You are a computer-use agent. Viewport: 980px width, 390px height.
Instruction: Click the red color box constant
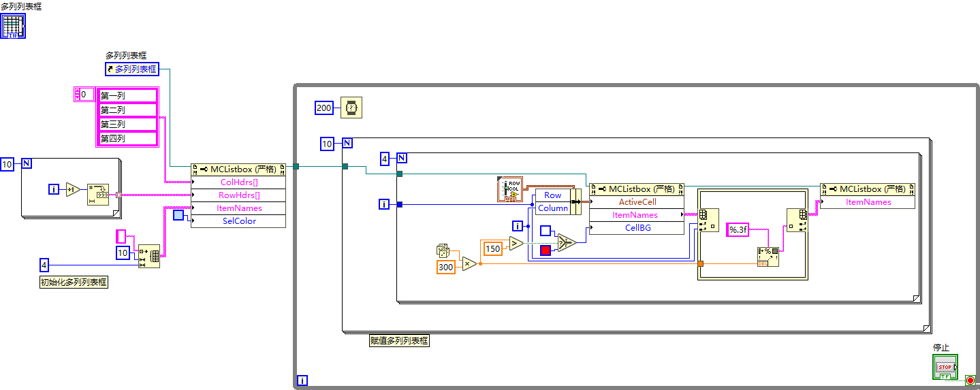[546, 250]
